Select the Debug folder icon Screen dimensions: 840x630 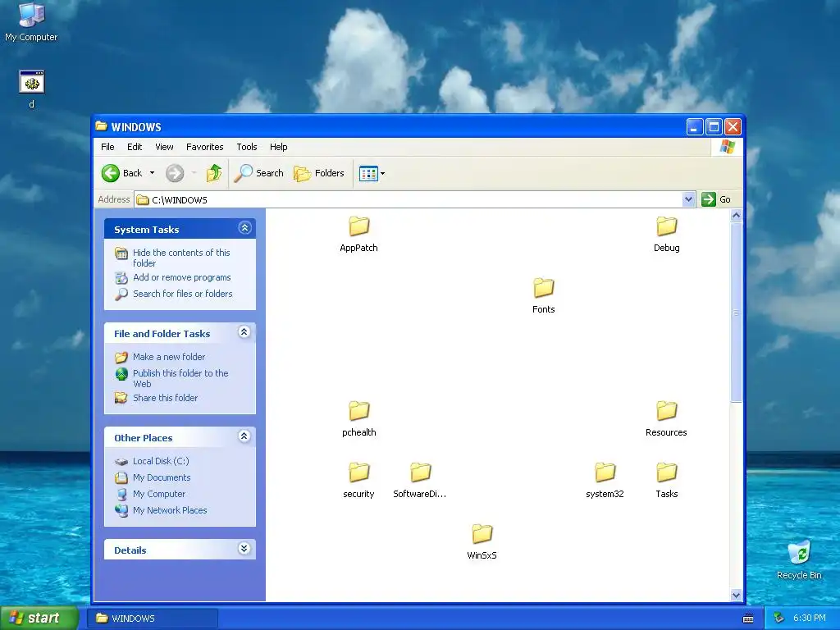pyautogui.click(x=666, y=226)
